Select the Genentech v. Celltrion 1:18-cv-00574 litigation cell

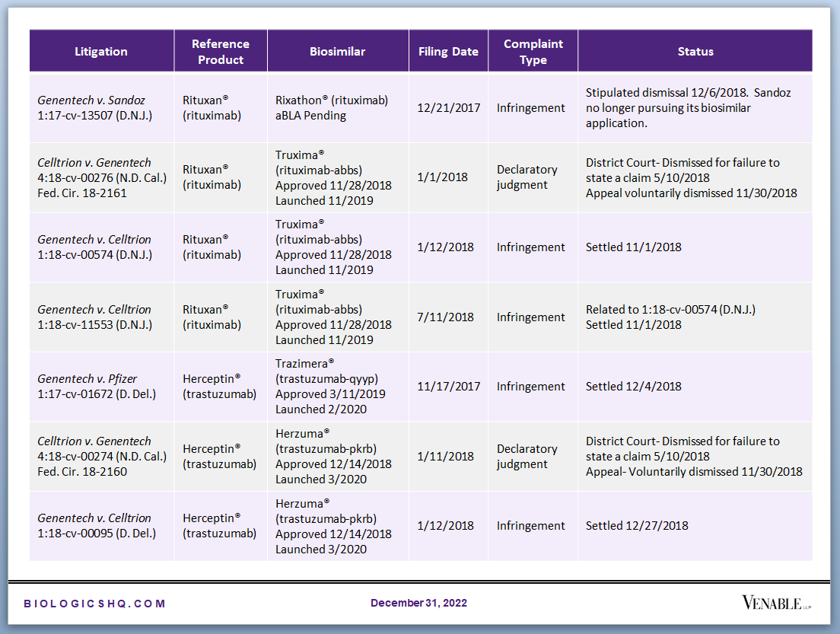101,247
